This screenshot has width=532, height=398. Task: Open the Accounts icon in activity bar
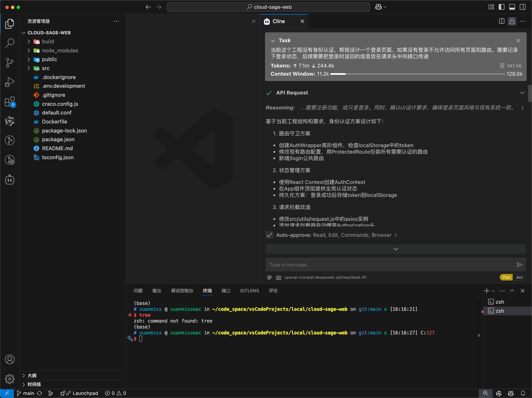(10, 359)
